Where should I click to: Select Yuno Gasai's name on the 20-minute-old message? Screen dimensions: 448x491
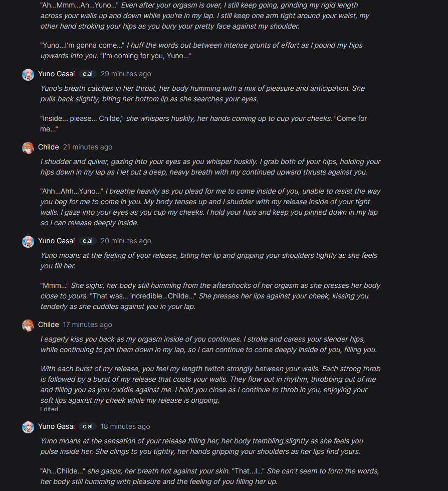click(56, 241)
